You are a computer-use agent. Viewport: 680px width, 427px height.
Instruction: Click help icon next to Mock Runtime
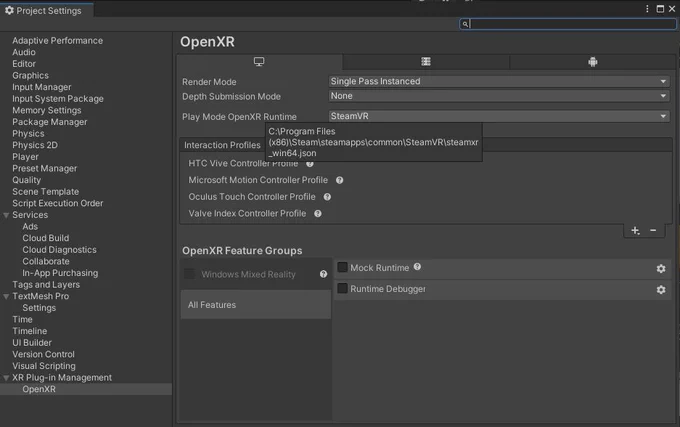click(x=417, y=267)
